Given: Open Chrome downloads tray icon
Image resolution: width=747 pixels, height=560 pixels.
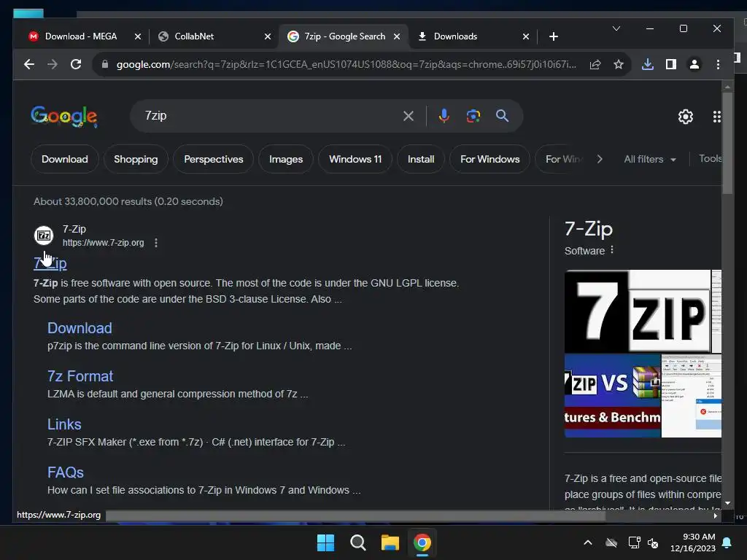Looking at the screenshot, I should [648, 64].
